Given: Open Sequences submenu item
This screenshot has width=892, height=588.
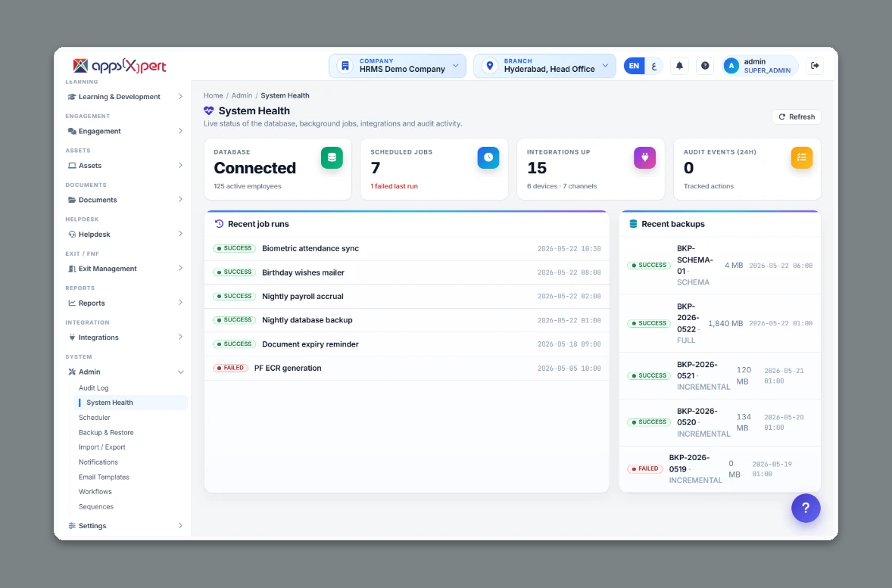Looking at the screenshot, I should coord(96,507).
